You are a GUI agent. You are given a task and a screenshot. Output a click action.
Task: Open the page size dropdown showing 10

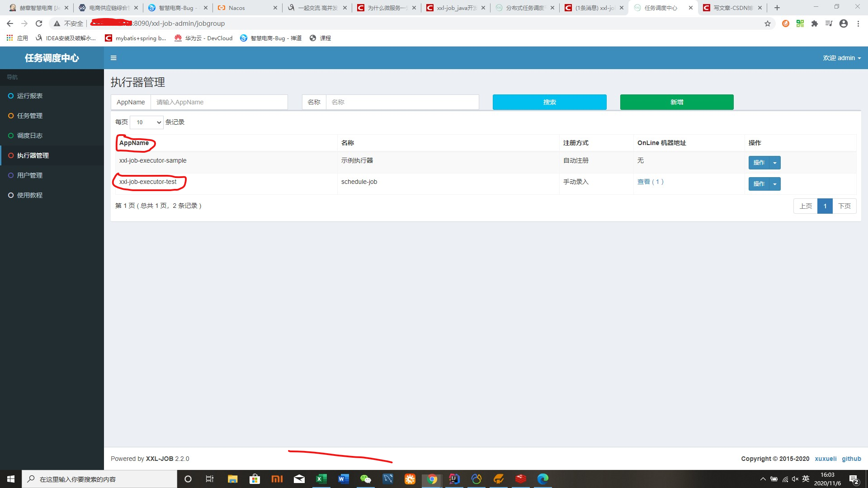(x=146, y=122)
